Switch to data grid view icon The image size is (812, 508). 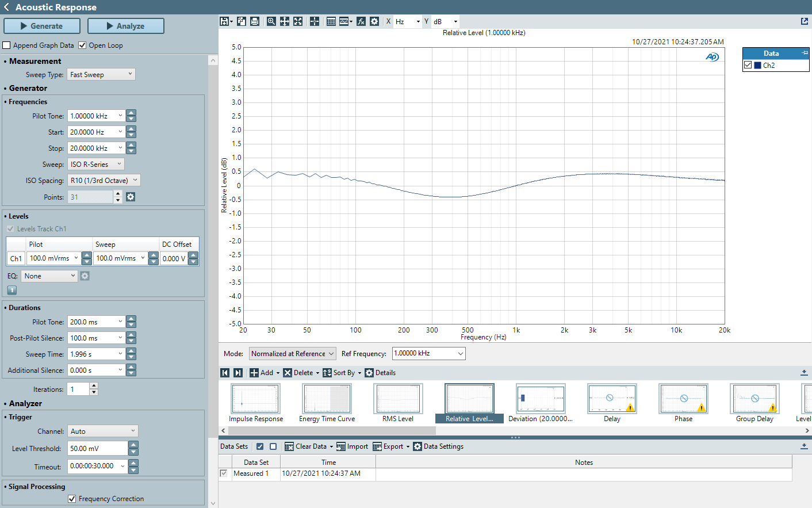tap(331, 21)
